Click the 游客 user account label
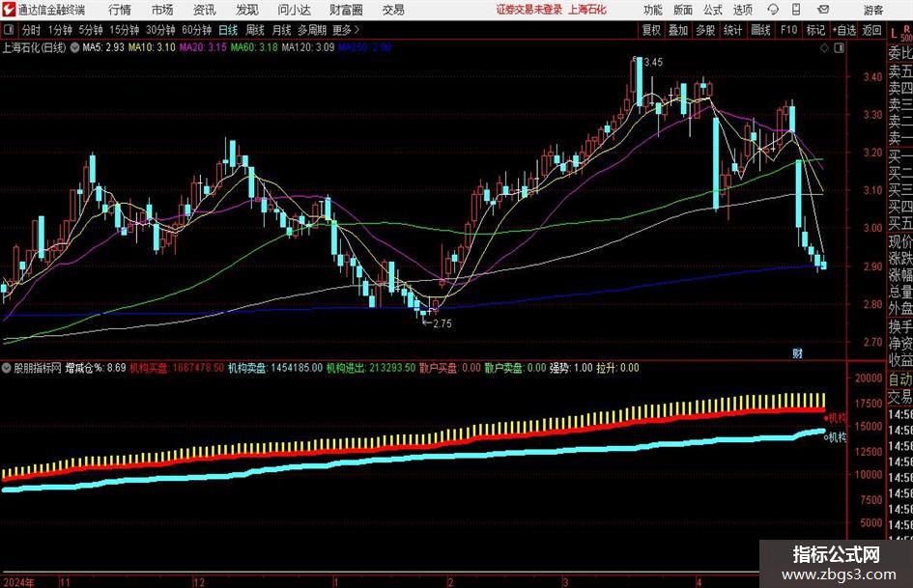 [x=872, y=10]
